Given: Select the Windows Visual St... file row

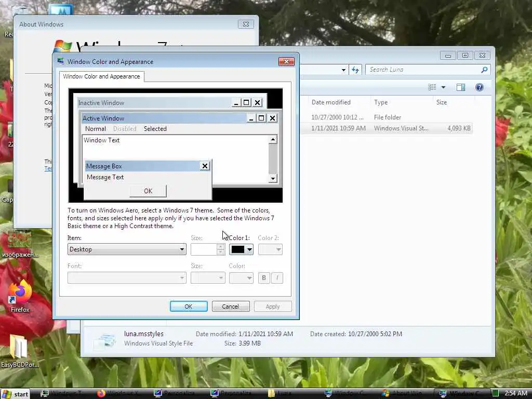Looking at the screenshot, I should 387,128.
